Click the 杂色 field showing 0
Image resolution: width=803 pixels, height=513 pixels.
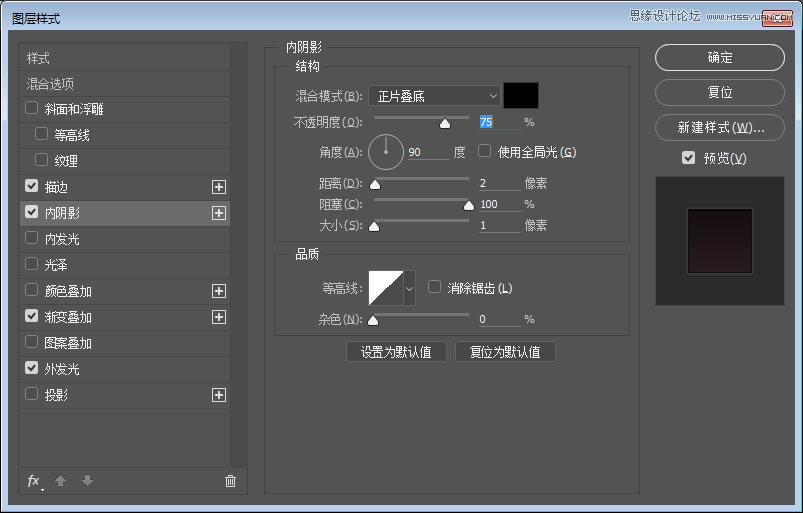tap(499, 319)
